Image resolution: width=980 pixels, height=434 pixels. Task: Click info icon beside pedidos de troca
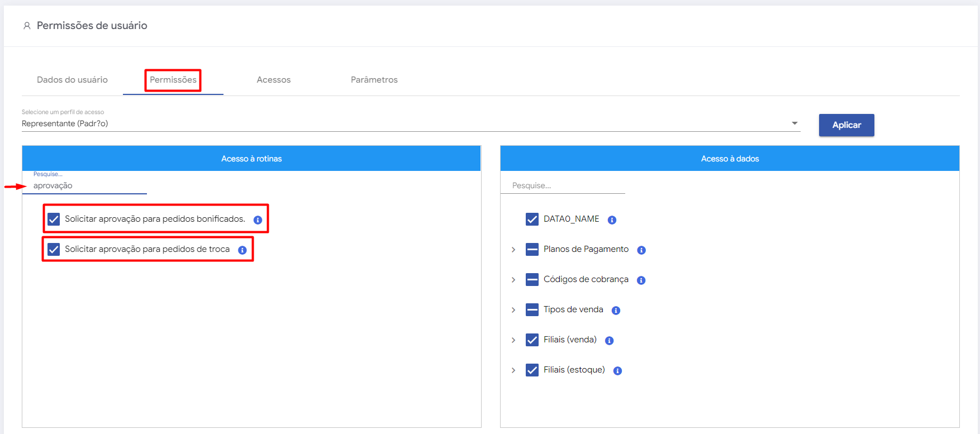242,250
